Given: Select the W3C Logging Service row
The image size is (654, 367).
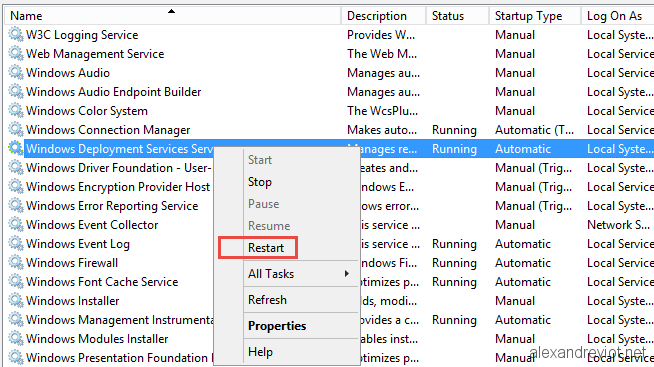Looking at the screenshot, I should [x=82, y=35].
